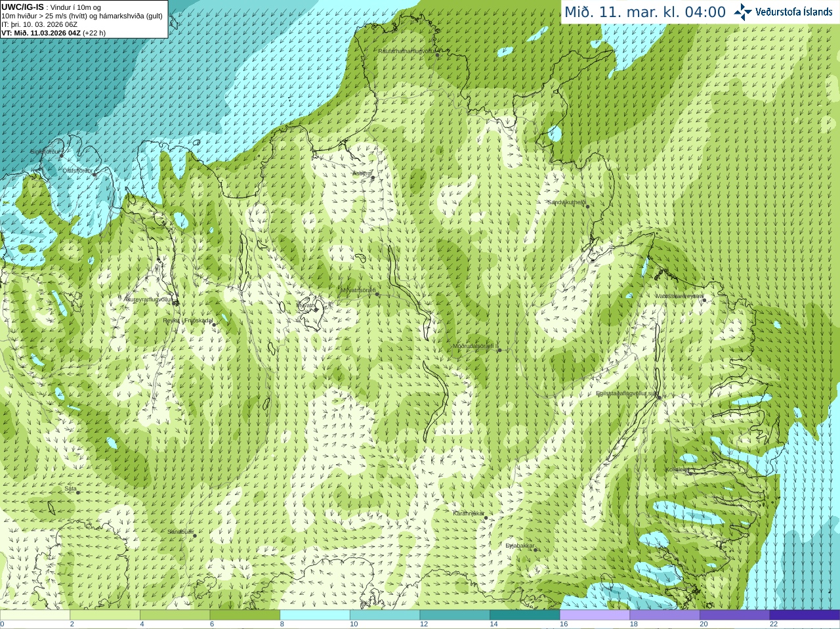Click the Kárahnjúkar station dot
The width and height of the screenshot is (840, 629).
click(x=486, y=518)
